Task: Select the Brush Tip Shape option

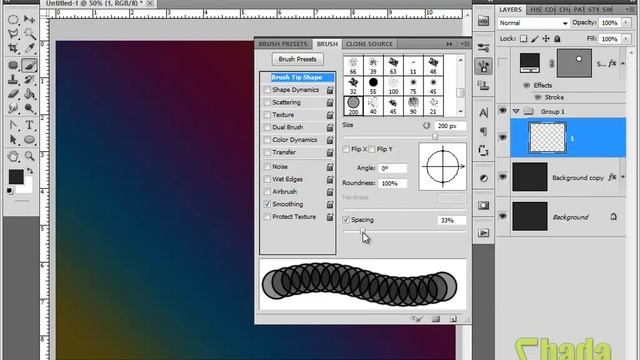Action: [x=297, y=77]
